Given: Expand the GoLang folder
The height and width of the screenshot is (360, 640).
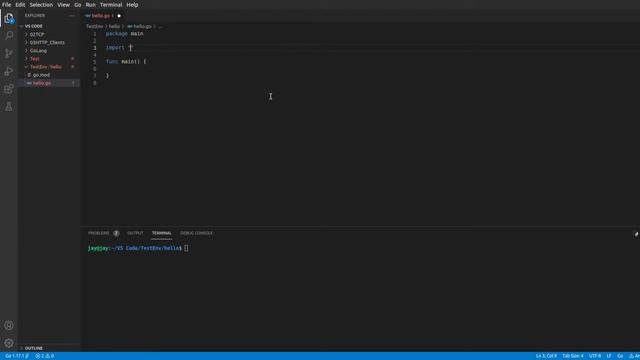Looking at the screenshot, I should click(x=49, y=51).
